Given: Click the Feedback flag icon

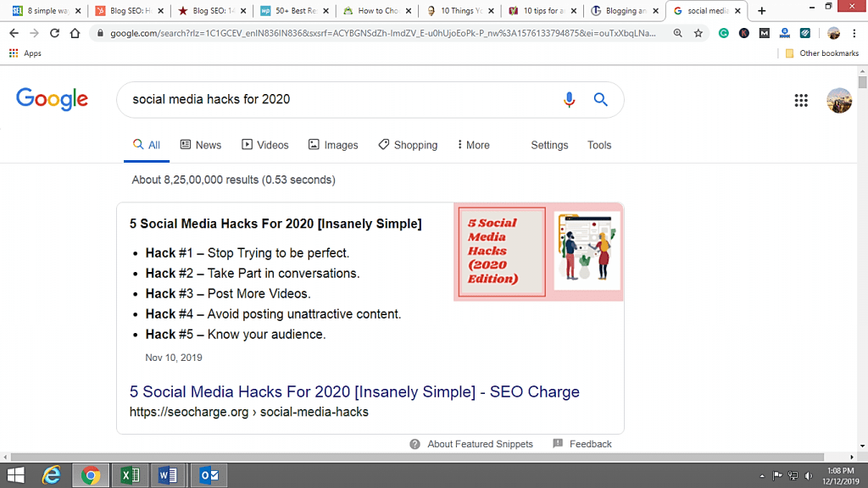Looking at the screenshot, I should click(x=558, y=444).
